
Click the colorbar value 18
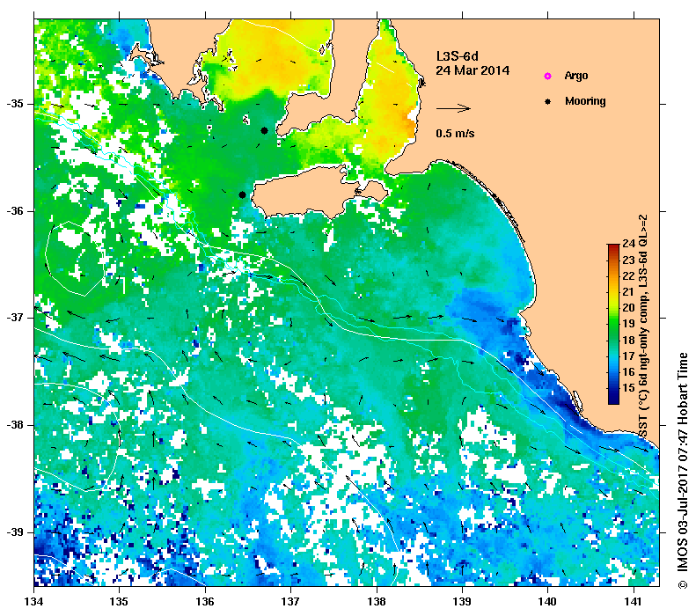[628, 340]
